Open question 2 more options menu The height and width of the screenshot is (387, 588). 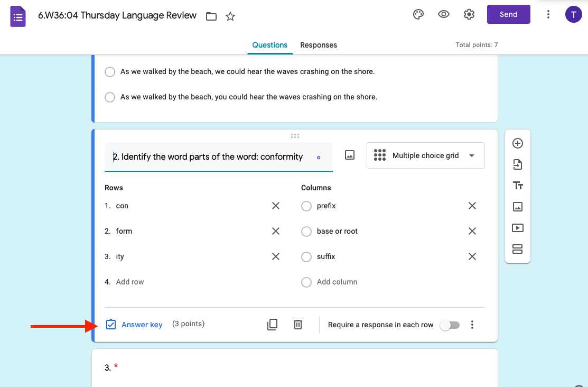tap(472, 325)
